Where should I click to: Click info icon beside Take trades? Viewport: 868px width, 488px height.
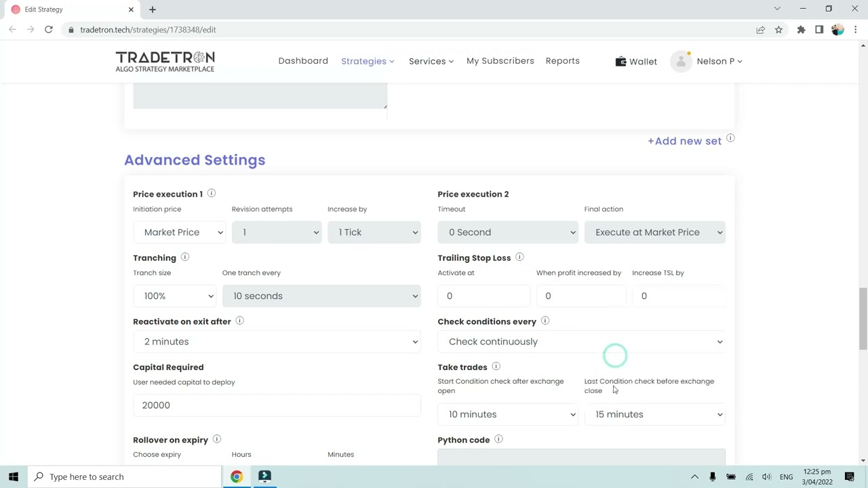(x=496, y=366)
